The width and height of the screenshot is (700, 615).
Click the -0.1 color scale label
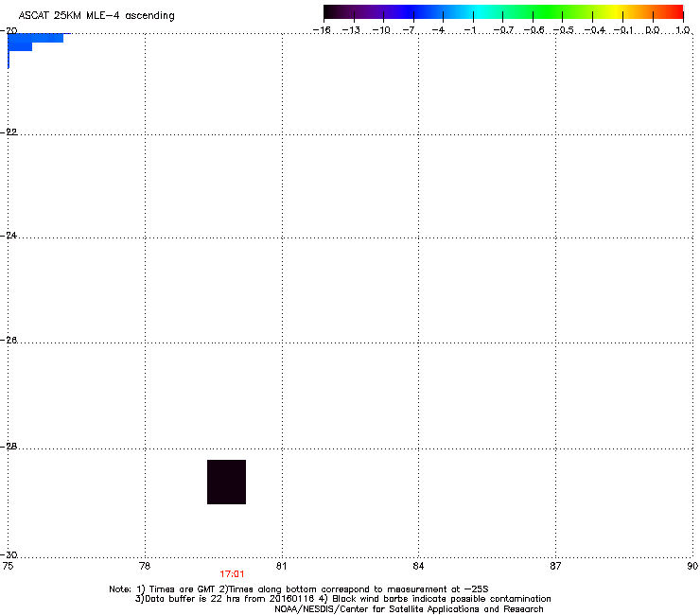623,30
